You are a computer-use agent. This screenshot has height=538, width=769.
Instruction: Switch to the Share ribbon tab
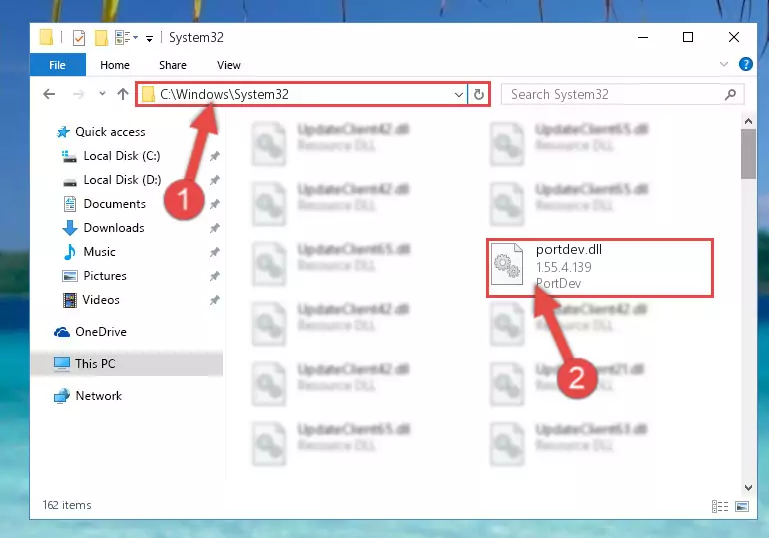(x=173, y=65)
